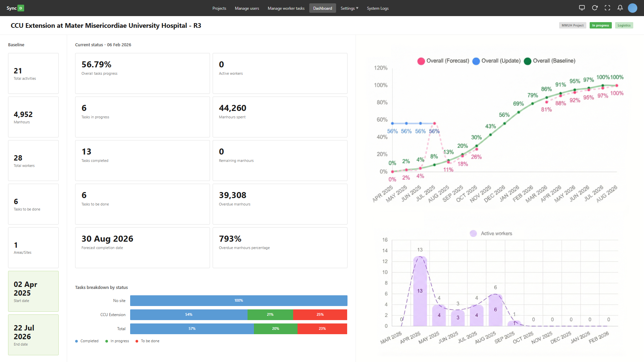Open System Logs page
Image resolution: width=644 pixels, height=362 pixels.
pos(377,8)
